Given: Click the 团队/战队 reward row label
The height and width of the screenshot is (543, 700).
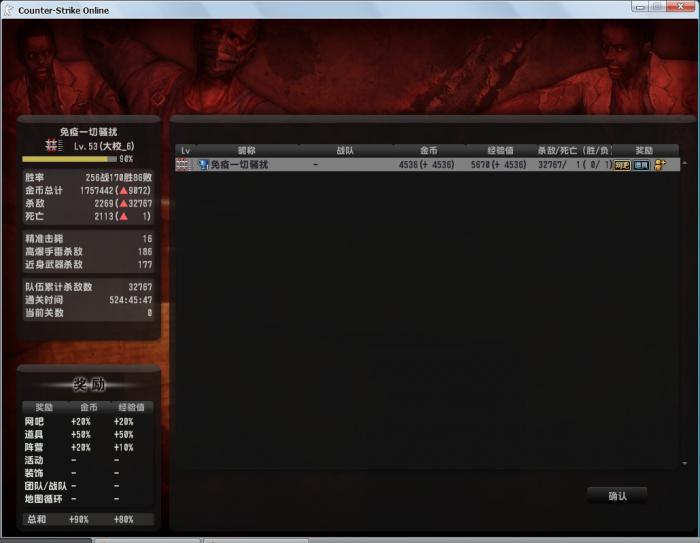Looking at the screenshot, I should click(x=46, y=486).
